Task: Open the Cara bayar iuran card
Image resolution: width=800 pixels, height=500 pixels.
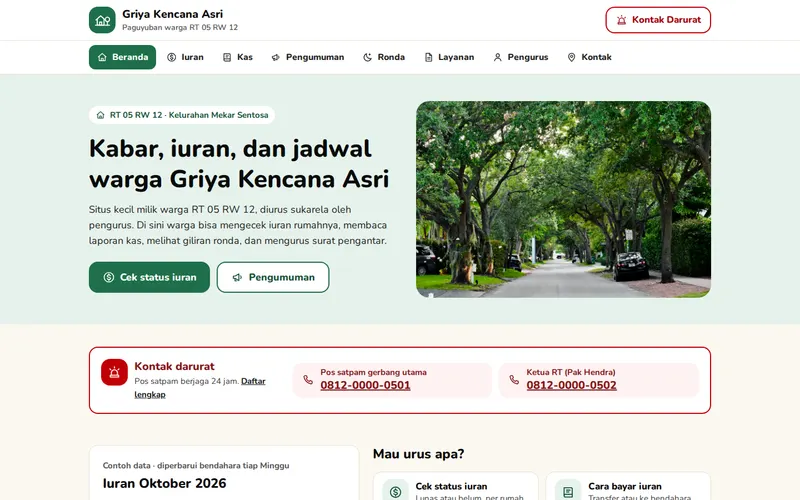Action: (628, 486)
